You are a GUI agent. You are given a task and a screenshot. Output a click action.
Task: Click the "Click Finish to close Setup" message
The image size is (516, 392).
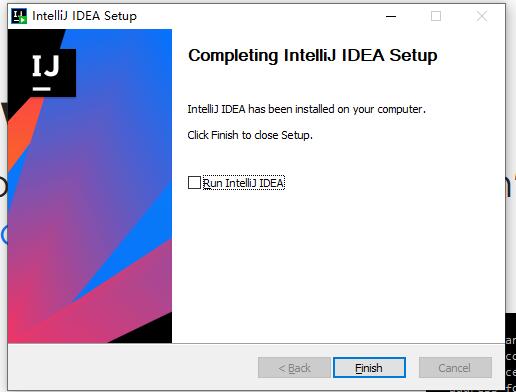(x=250, y=135)
